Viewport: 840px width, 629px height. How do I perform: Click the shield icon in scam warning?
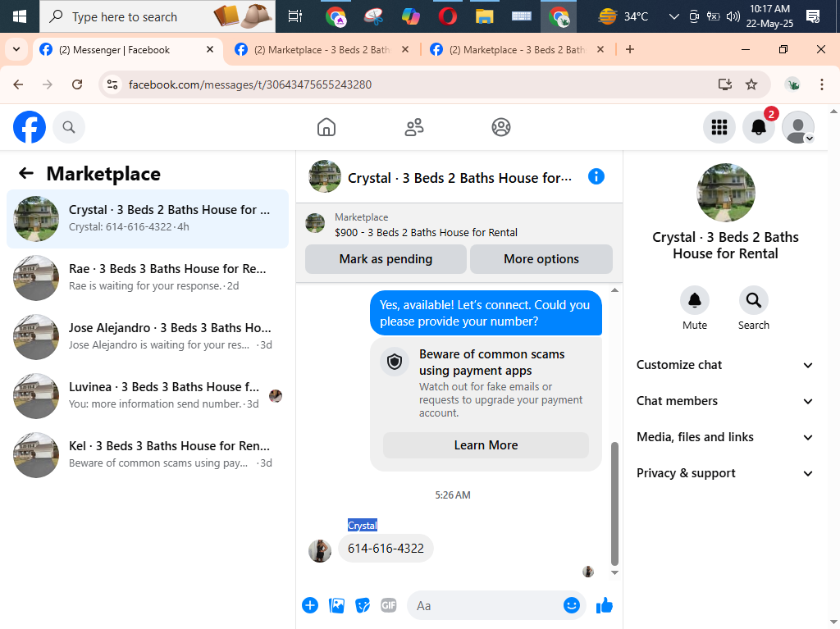coord(395,362)
